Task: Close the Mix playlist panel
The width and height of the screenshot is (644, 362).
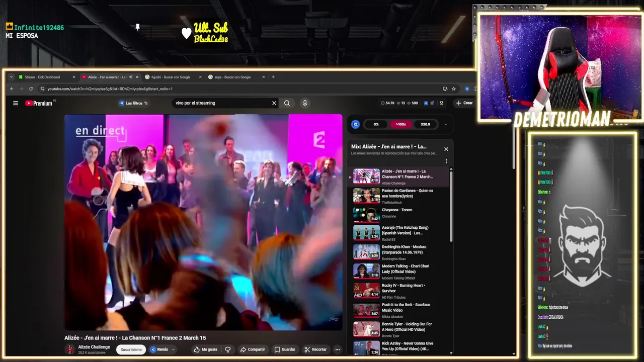Action: point(446,149)
